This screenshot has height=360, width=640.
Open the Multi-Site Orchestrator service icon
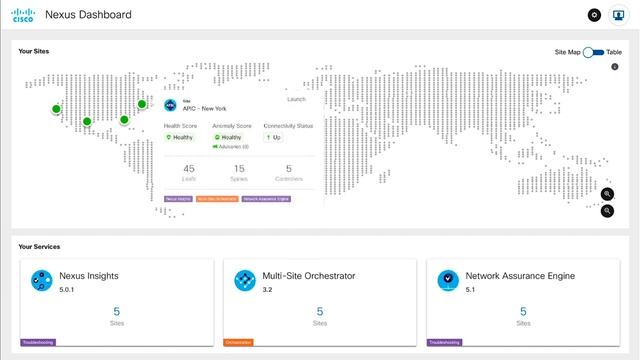tap(245, 280)
